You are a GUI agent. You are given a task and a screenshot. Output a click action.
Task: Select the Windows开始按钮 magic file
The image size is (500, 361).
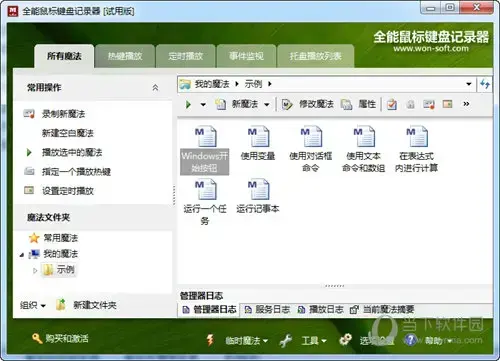(x=205, y=150)
